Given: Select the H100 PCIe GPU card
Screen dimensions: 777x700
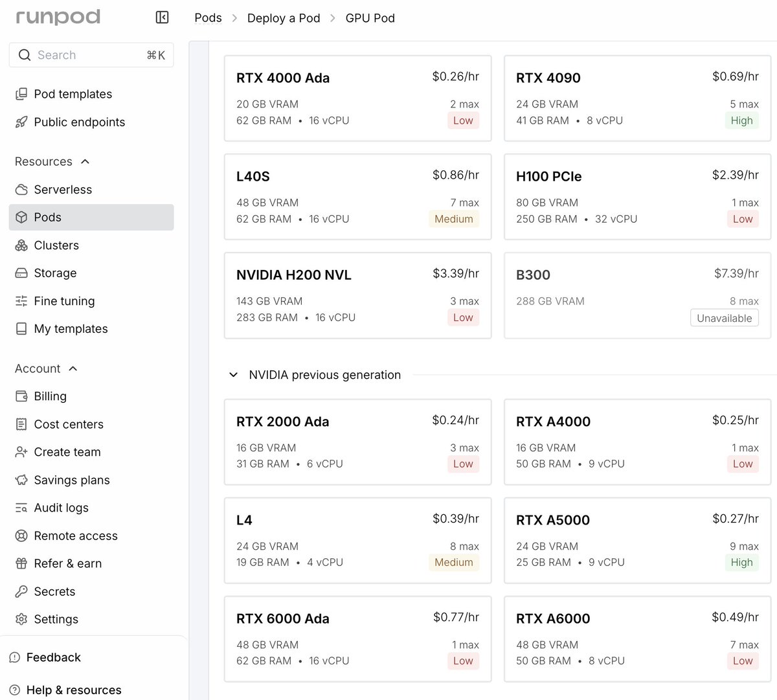Looking at the screenshot, I should click(x=638, y=196).
